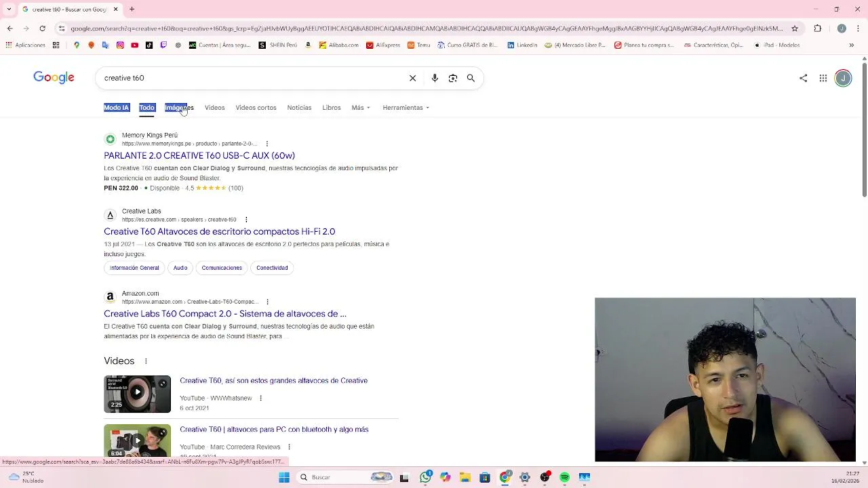Image resolution: width=868 pixels, height=488 pixels.
Task: Click the share icon near apps grid
Action: pos(803,78)
